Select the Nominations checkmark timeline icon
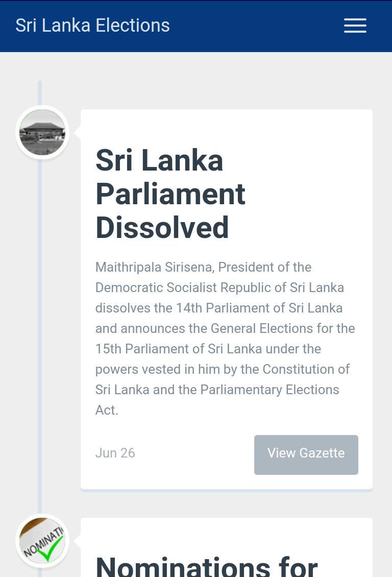 [42, 540]
